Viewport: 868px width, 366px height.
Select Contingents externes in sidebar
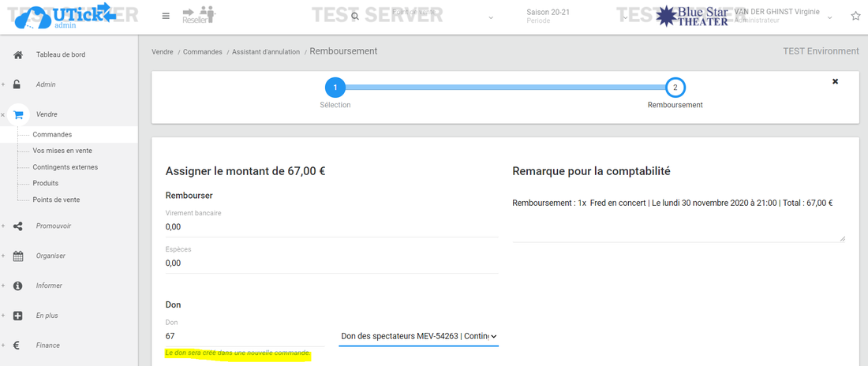pyautogui.click(x=65, y=167)
